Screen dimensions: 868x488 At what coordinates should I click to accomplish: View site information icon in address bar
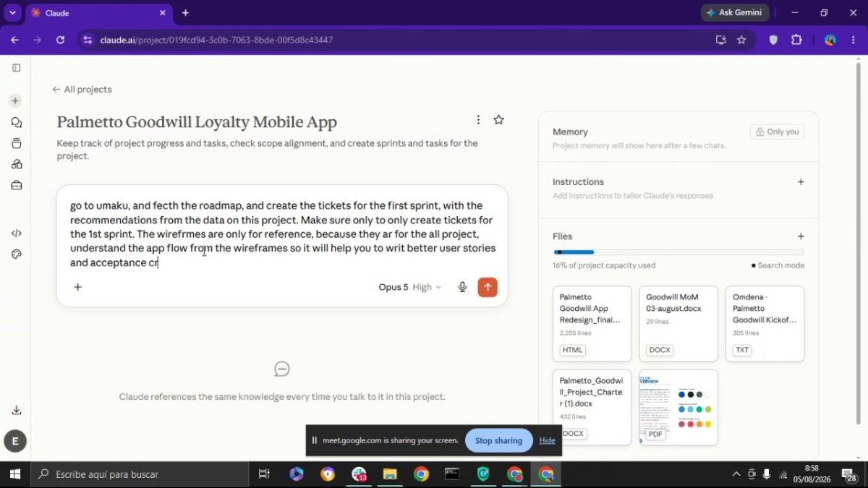pyautogui.click(x=88, y=40)
